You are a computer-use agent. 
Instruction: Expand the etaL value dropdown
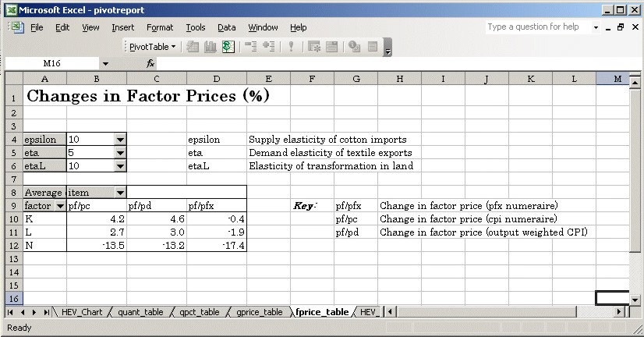point(120,165)
